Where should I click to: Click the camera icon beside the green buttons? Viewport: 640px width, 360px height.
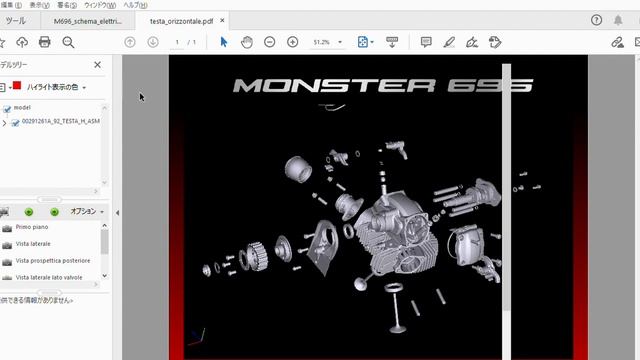tap(4, 212)
